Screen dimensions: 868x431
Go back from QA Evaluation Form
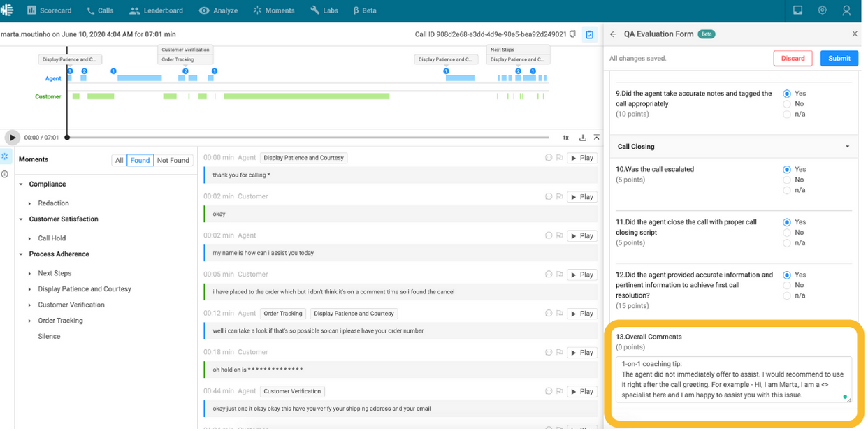[x=613, y=34]
